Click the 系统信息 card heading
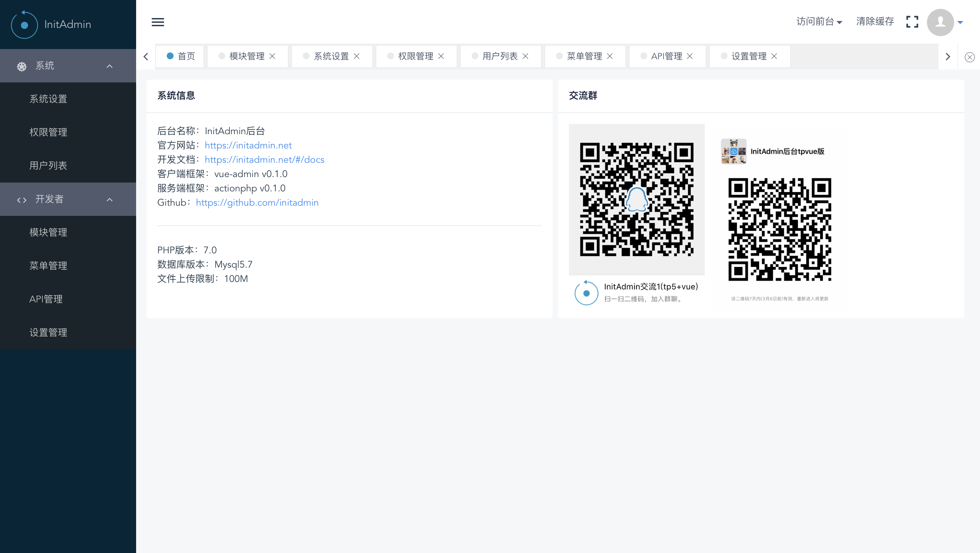This screenshot has height=553, width=980. point(176,96)
